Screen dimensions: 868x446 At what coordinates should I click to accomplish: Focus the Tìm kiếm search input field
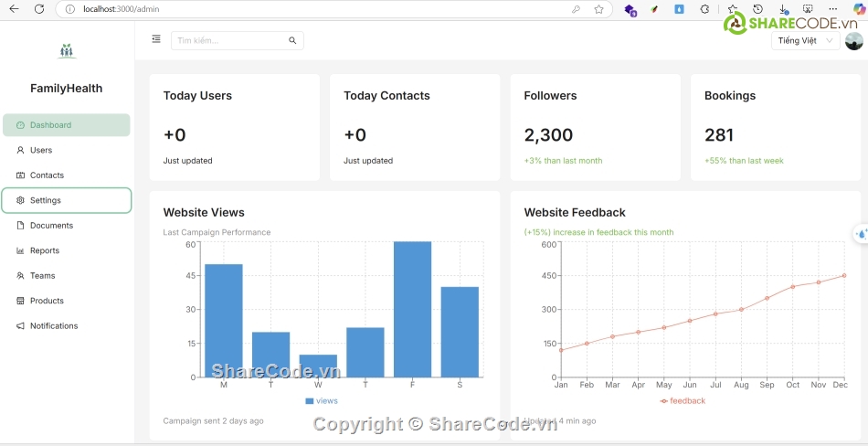228,40
